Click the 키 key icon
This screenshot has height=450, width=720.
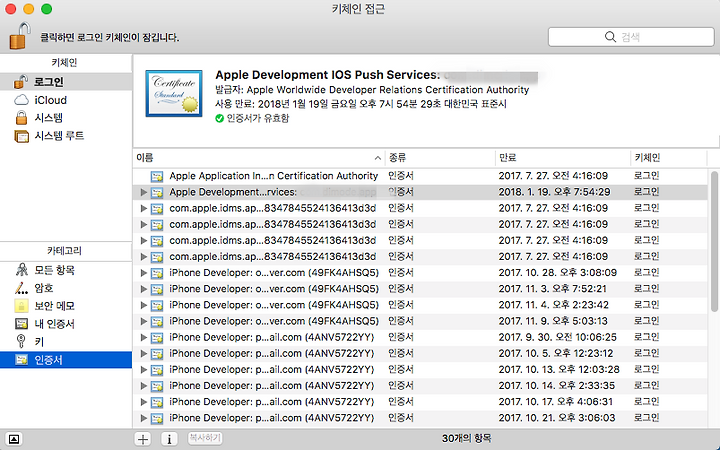click(21, 341)
